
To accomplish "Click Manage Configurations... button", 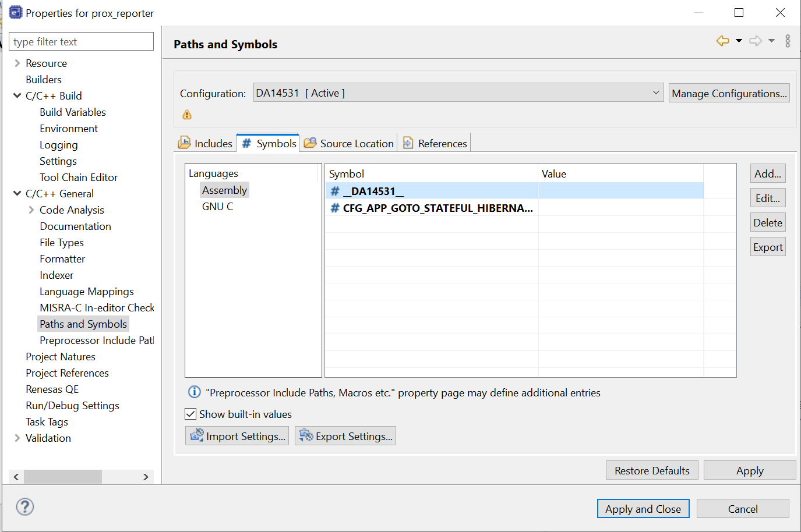I will point(729,93).
